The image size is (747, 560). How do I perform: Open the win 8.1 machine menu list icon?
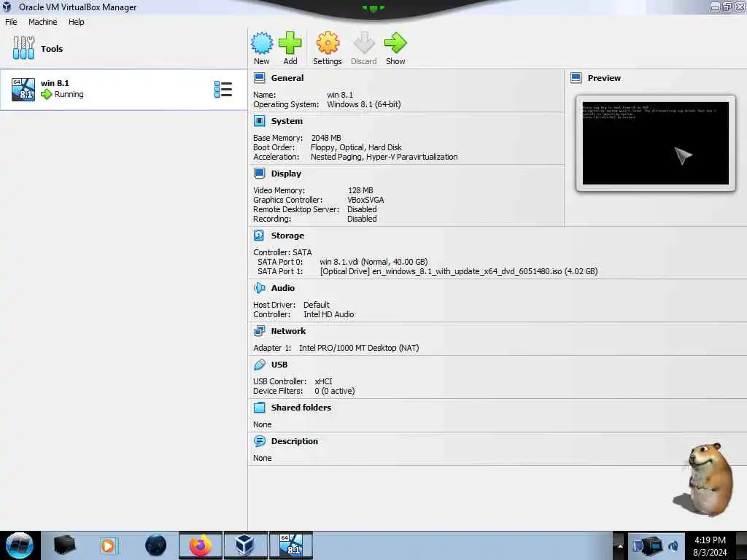[223, 90]
